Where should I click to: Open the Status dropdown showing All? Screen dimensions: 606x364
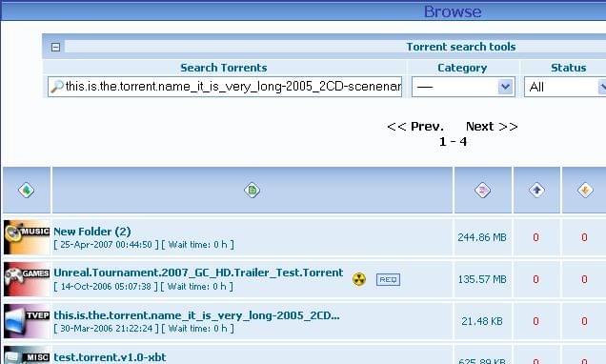tap(565, 87)
